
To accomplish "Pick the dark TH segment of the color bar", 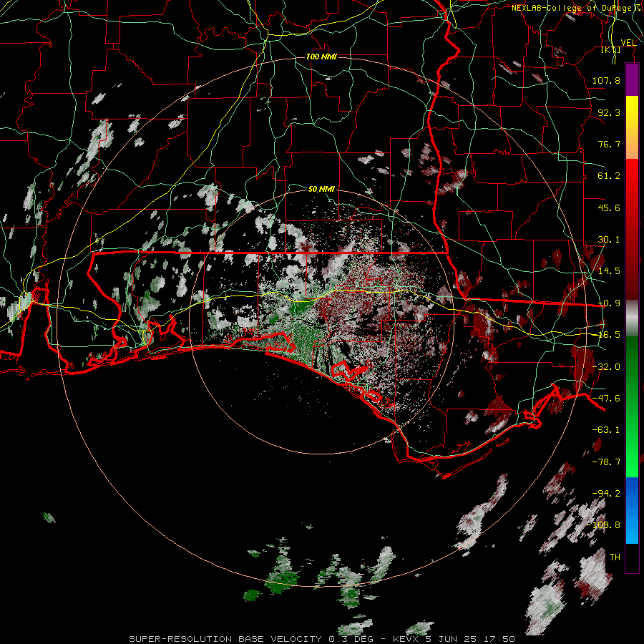I will coord(632,558).
